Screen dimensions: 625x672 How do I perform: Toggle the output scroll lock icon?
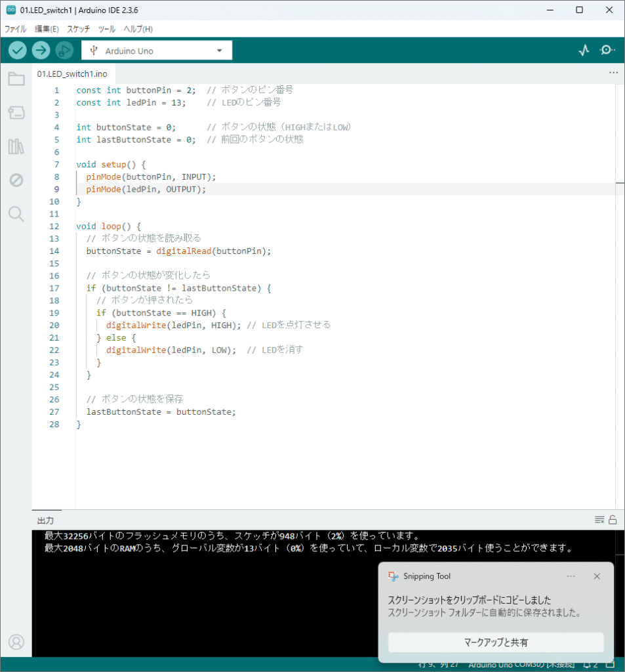tap(613, 520)
